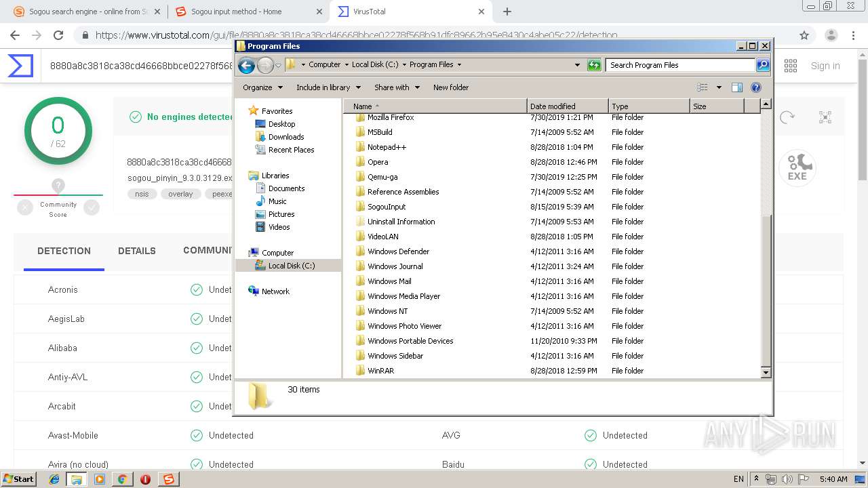Open the Chrome profile avatar icon
868x488 pixels.
pyautogui.click(x=831, y=35)
